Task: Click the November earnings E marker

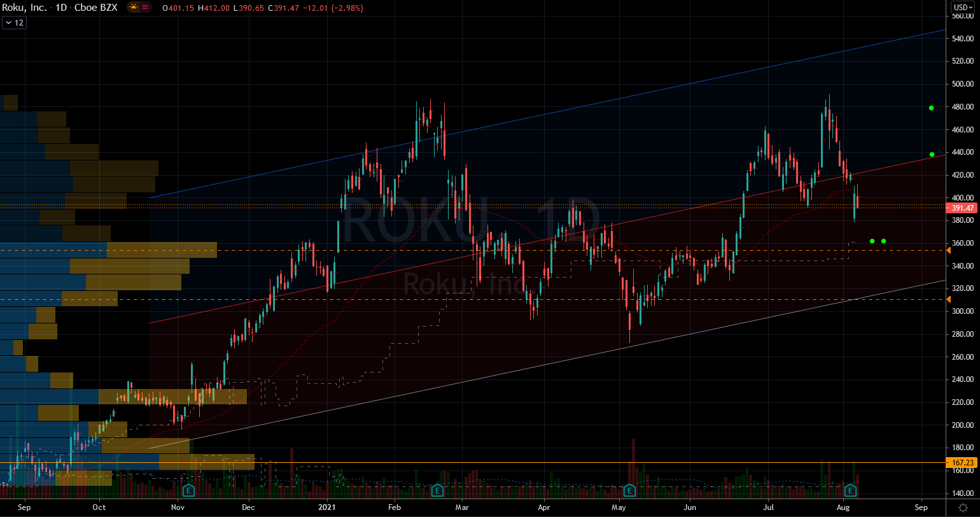Action: [188, 490]
